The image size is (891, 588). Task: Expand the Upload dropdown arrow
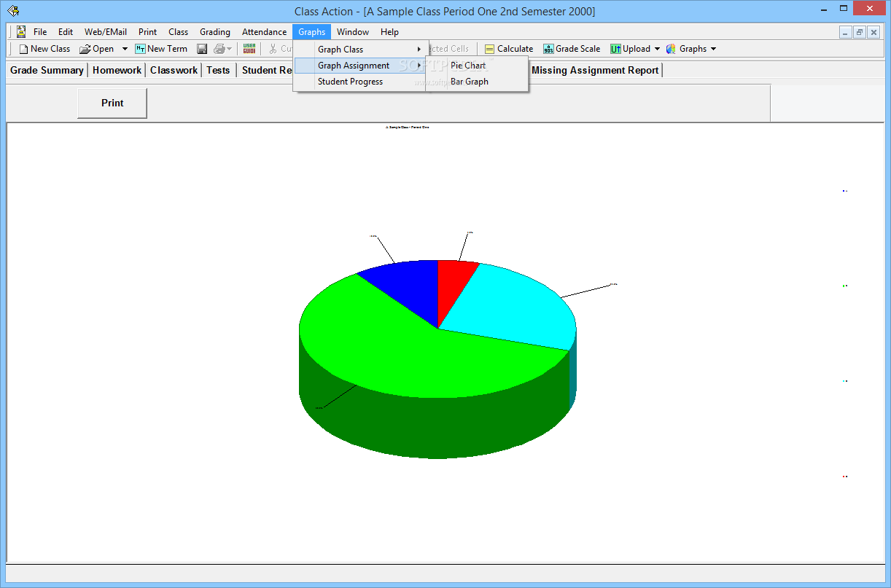[x=657, y=49]
